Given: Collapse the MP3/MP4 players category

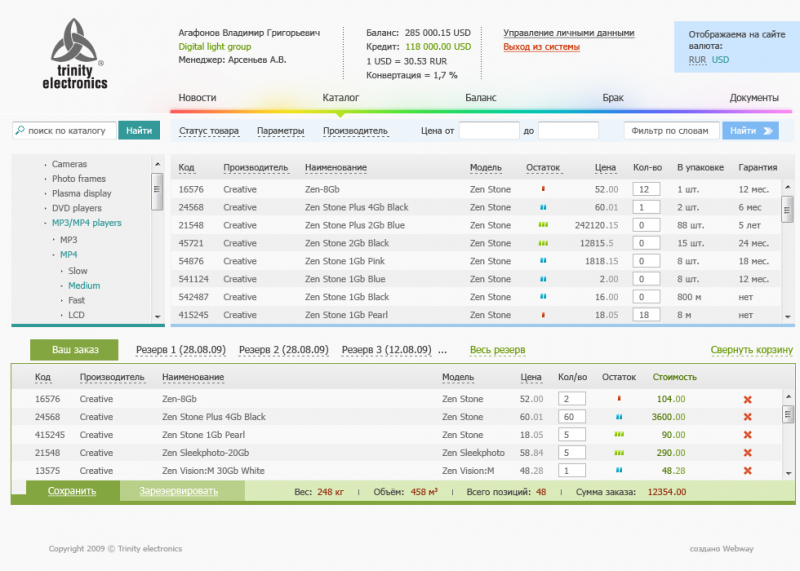Looking at the screenshot, I should (86, 223).
